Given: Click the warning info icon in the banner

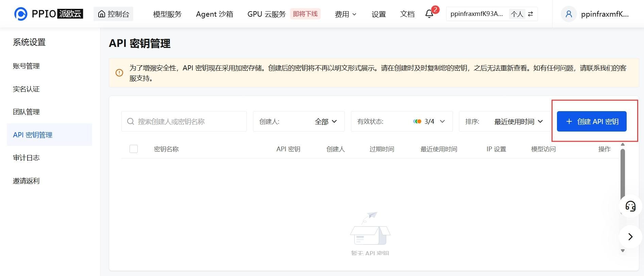Looking at the screenshot, I should [x=119, y=73].
